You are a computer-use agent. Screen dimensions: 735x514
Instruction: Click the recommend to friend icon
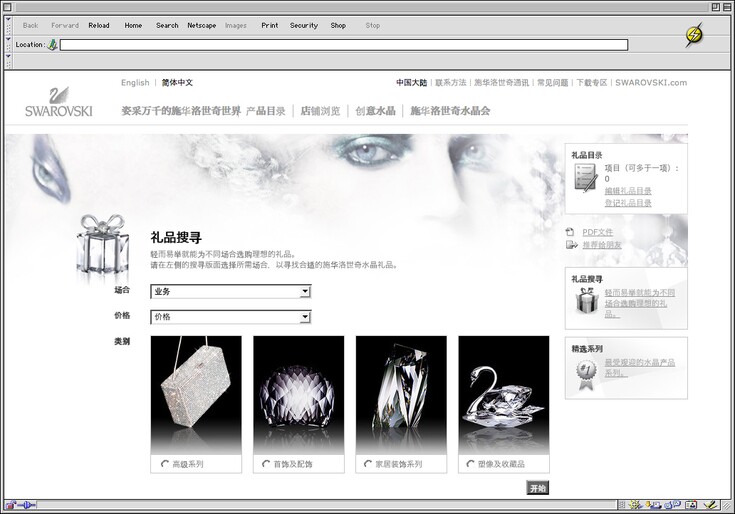pos(571,245)
